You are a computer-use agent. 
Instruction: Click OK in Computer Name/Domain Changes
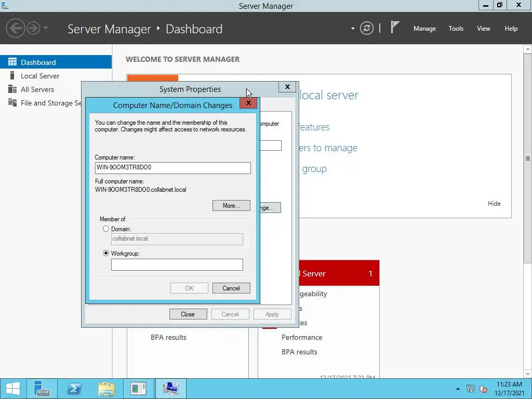pyautogui.click(x=189, y=288)
